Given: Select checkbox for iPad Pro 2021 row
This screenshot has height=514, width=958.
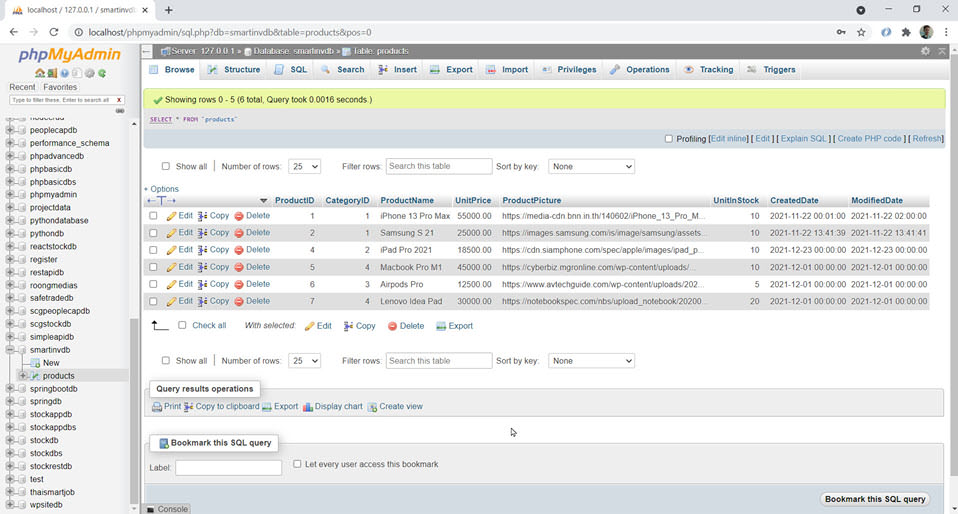Looking at the screenshot, I should coord(153,250).
